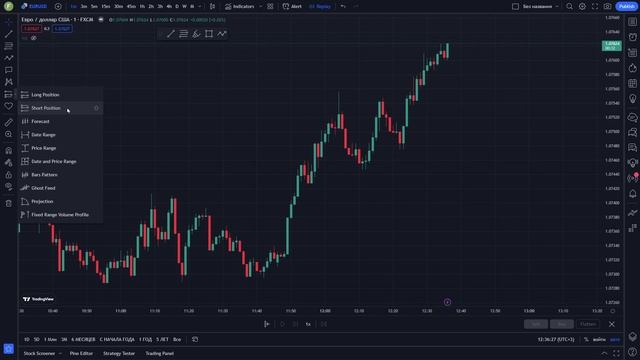Switch to 15m timeframe

click(x=106, y=6)
